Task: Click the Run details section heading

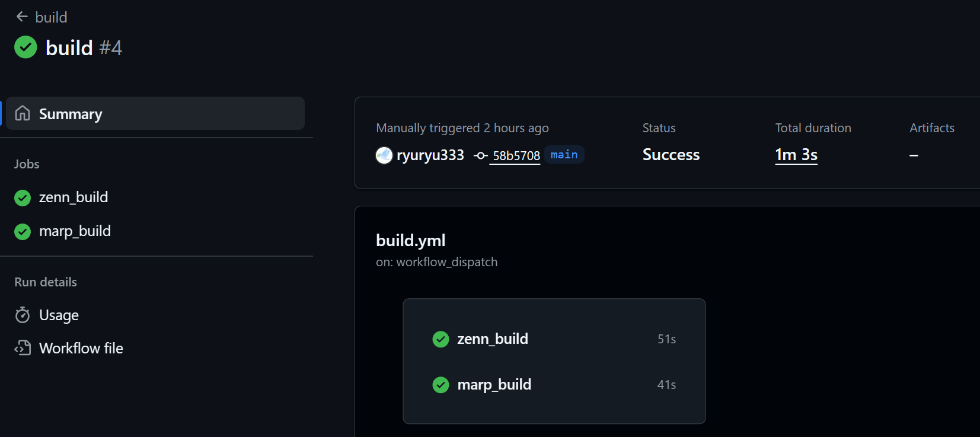Action: (x=46, y=282)
